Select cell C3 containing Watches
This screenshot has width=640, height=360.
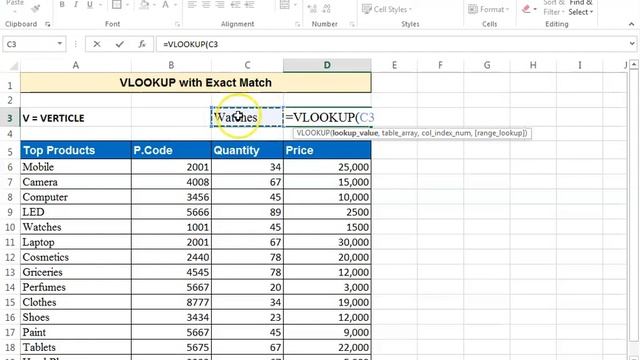(247, 118)
